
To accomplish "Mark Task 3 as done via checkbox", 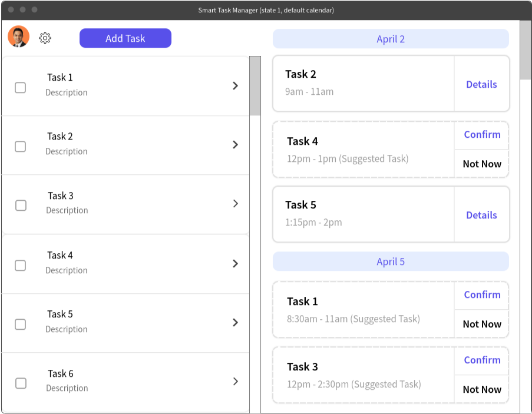I will click(21, 206).
